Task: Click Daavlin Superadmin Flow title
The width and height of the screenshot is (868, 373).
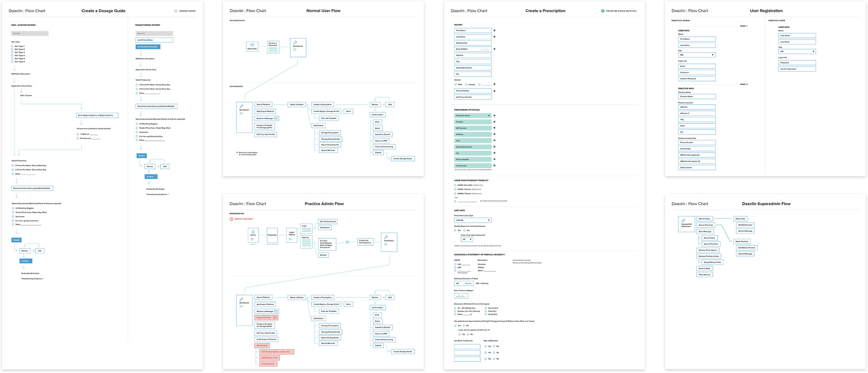Action: pos(766,204)
